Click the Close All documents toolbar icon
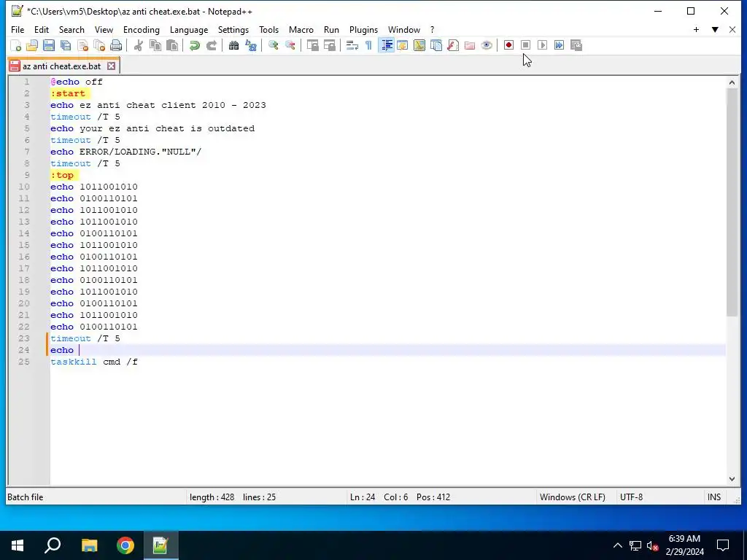 (99, 45)
